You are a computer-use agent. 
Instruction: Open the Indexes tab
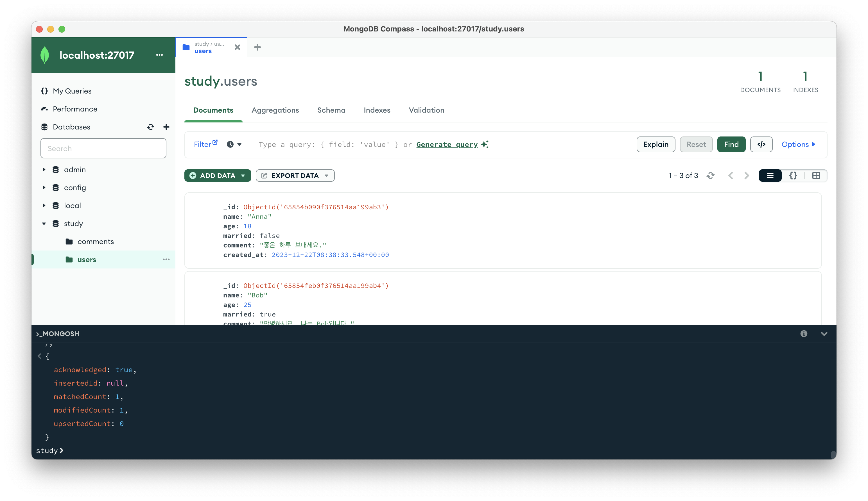[x=377, y=110]
